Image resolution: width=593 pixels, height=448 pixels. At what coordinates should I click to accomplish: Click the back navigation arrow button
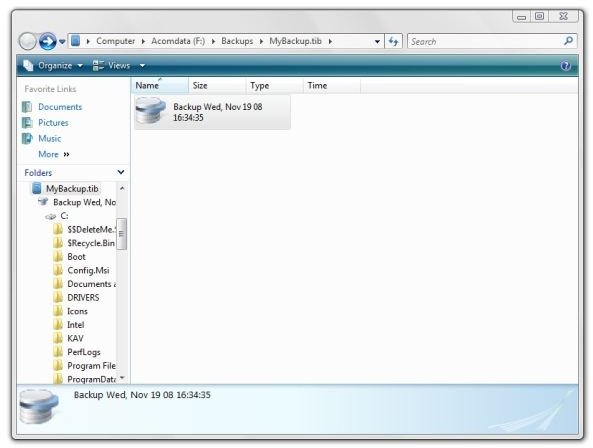[28, 41]
